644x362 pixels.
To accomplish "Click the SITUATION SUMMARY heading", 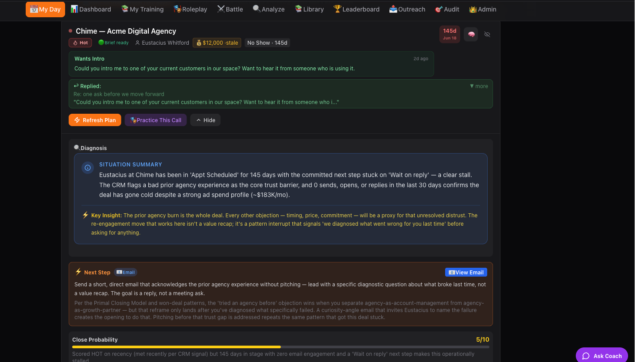I will point(131,164).
